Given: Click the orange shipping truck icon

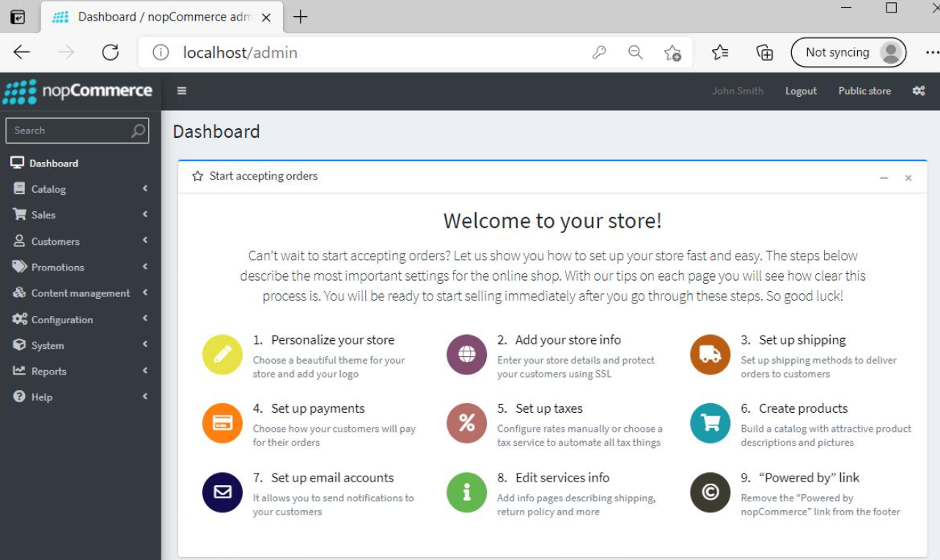Looking at the screenshot, I should (x=710, y=355).
